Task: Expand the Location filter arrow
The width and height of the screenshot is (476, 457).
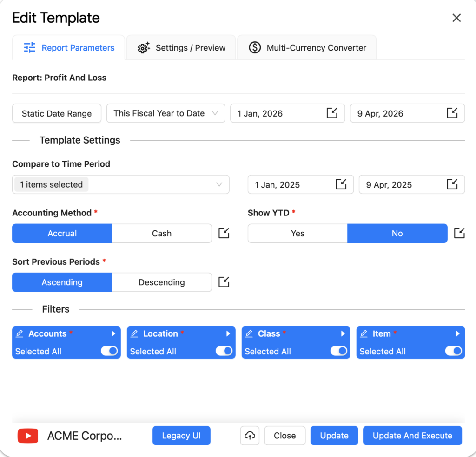Action: tap(228, 333)
